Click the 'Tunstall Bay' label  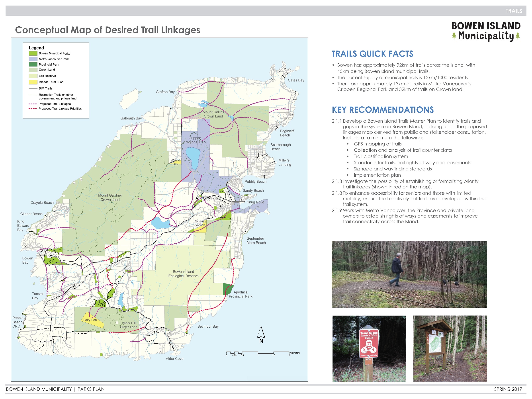point(38,296)
